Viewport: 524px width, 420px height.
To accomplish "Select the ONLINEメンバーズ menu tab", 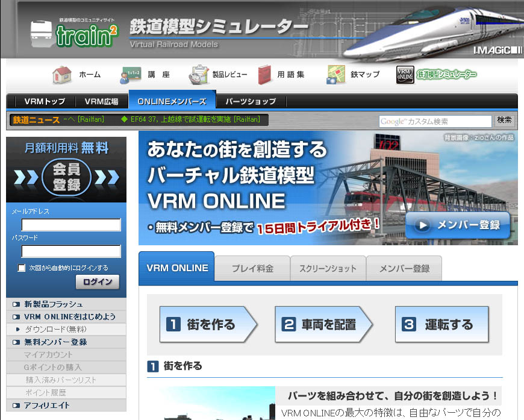I will pyautogui.click(x=172, y=100).
